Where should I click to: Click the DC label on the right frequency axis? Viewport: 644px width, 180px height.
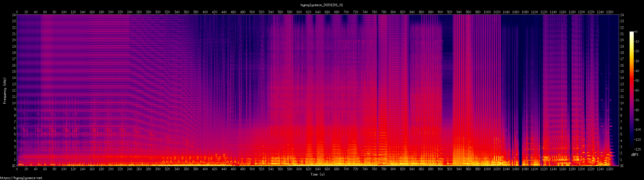[x=622, y=166]
